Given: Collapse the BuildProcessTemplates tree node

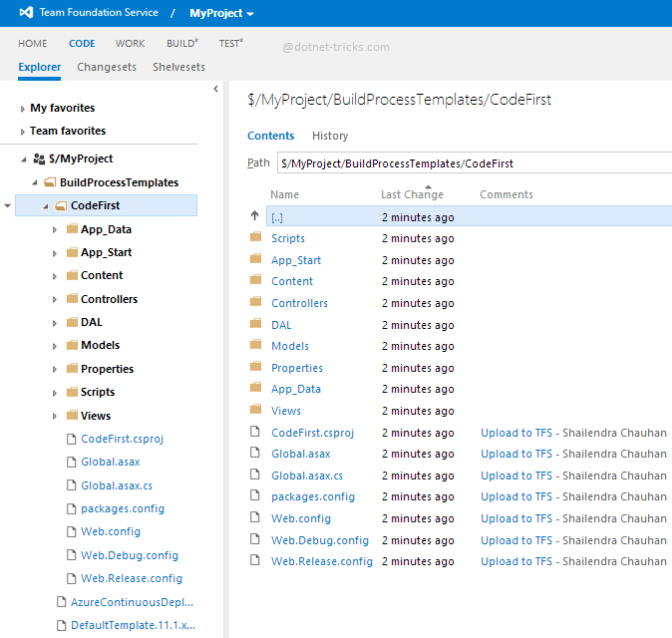Looking at the screenshot, I should (36, 183).
